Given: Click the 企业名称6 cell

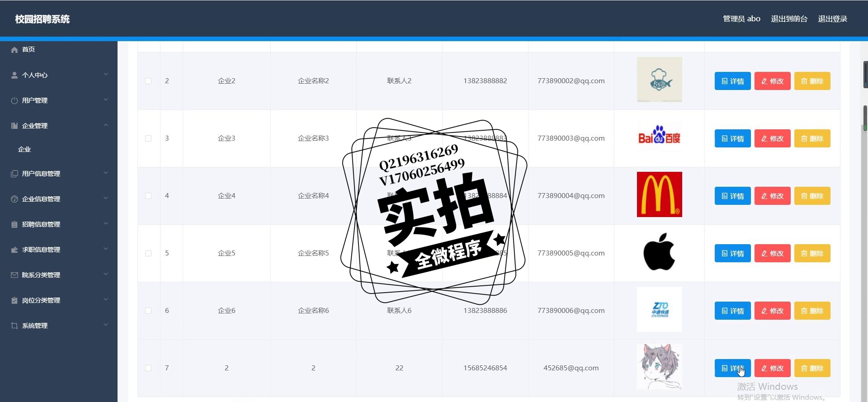Looking at the screenshot, I should pos(313,311).
